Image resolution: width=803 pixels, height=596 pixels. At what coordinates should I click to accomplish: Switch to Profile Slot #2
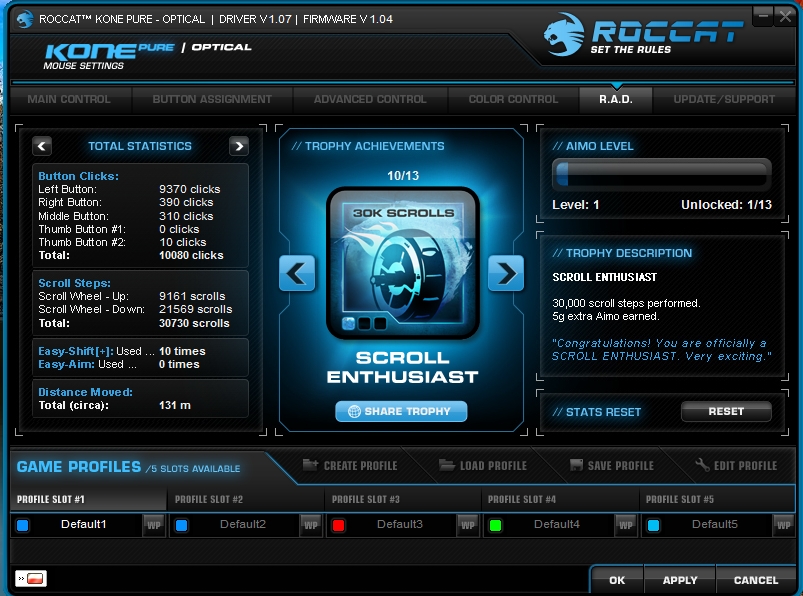click(246, 499)
